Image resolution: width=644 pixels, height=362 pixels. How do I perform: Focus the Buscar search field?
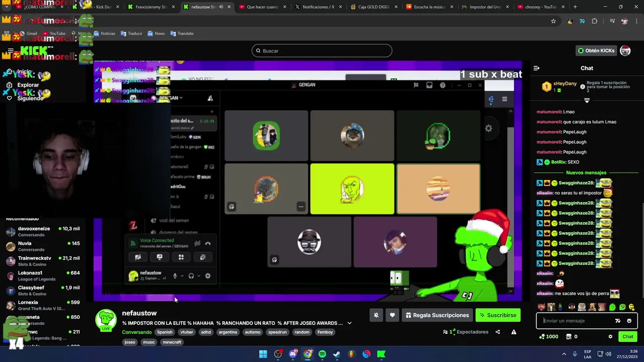pos(322,51)
